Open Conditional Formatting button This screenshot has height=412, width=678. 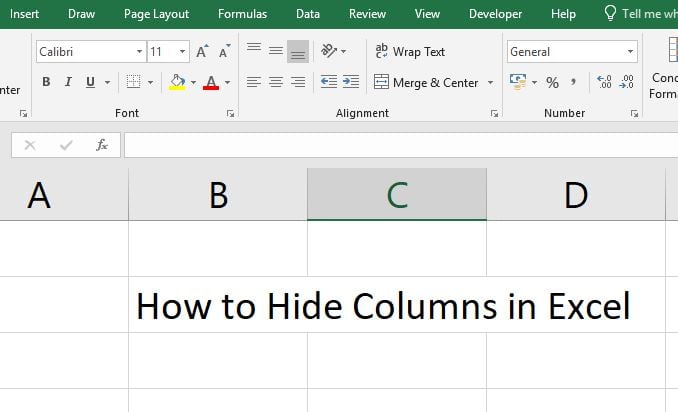663,69
